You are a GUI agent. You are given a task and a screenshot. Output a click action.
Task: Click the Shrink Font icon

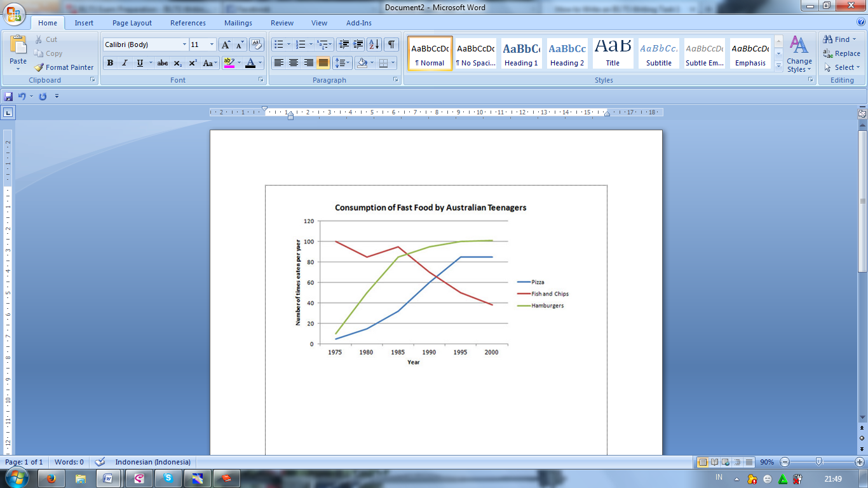coord(240,44)
